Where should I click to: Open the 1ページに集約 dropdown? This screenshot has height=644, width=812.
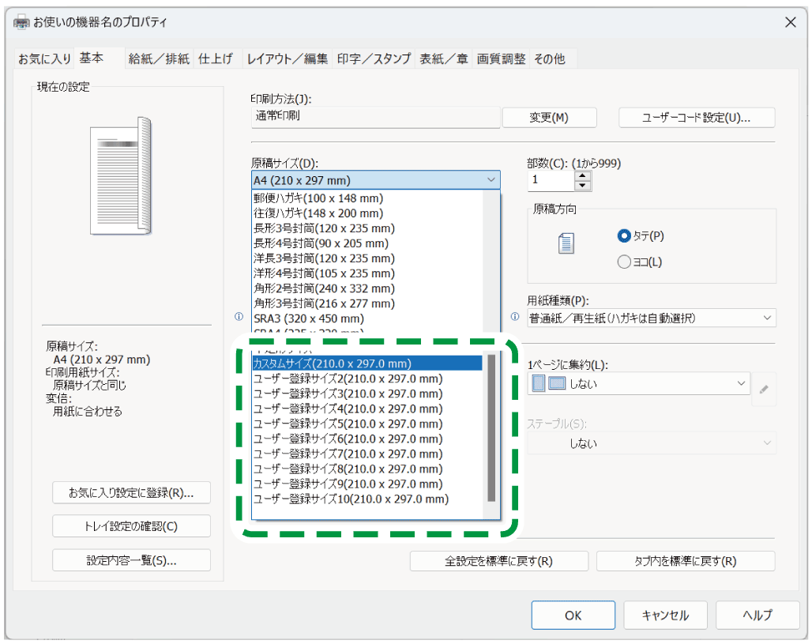638,384
